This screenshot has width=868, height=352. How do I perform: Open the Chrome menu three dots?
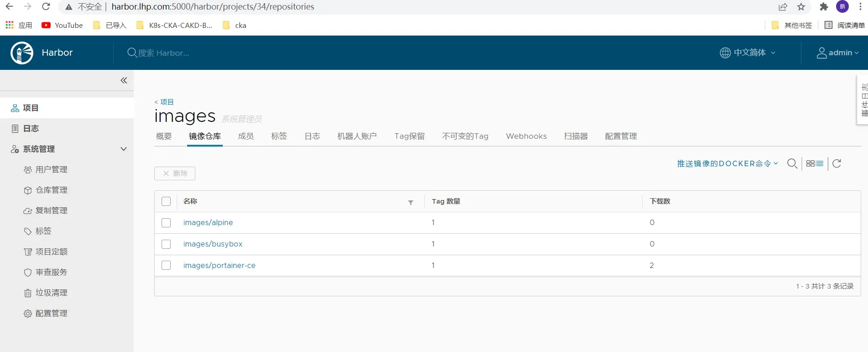860,6
